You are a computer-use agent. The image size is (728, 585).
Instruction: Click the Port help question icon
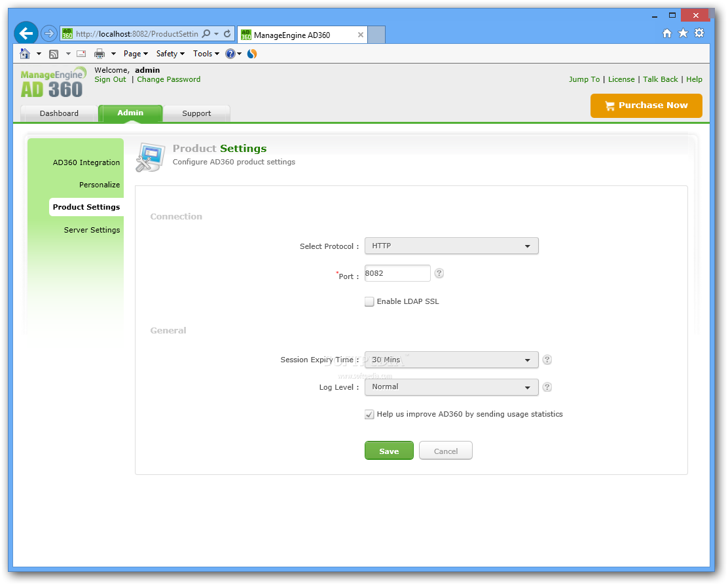coord(439,273)
